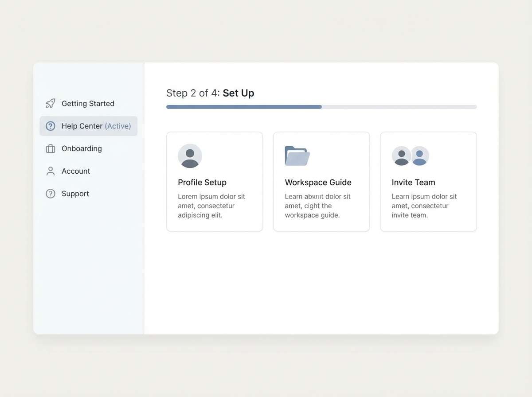This screenshot has width=532, height=397.
Task: Select the circled question icon for Support
Action: click(51, 194)
